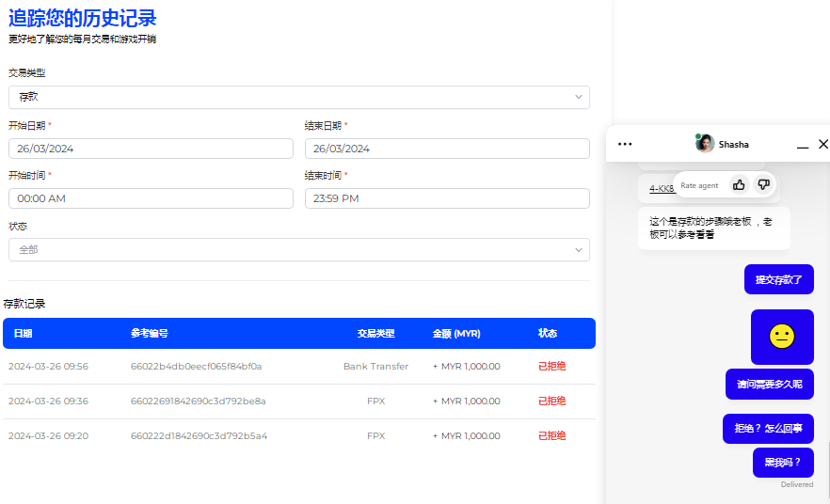Click the 日期 column header
The width and height of the screenshot is (830, 504).
[24, 334]
